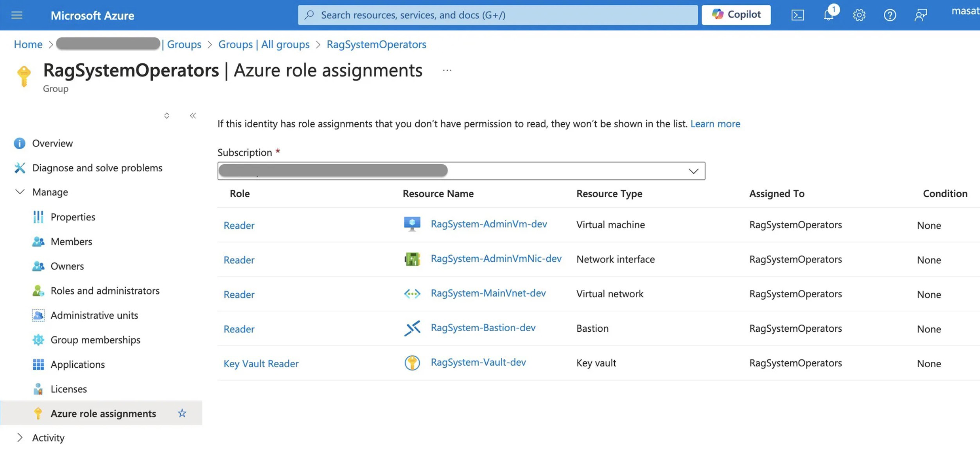Open the more options ellipsis beside title
The image size is (980, 454).
(x=447, y=71)
